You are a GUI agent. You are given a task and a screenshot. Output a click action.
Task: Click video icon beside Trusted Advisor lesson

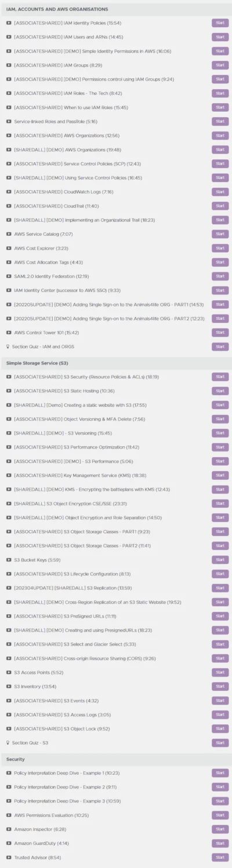[x=9, y=857]
